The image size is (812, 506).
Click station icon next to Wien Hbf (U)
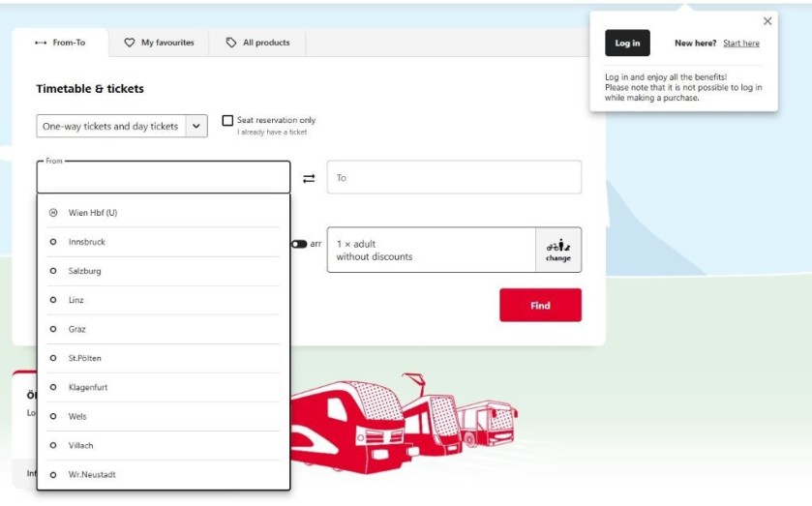(53, 212)
